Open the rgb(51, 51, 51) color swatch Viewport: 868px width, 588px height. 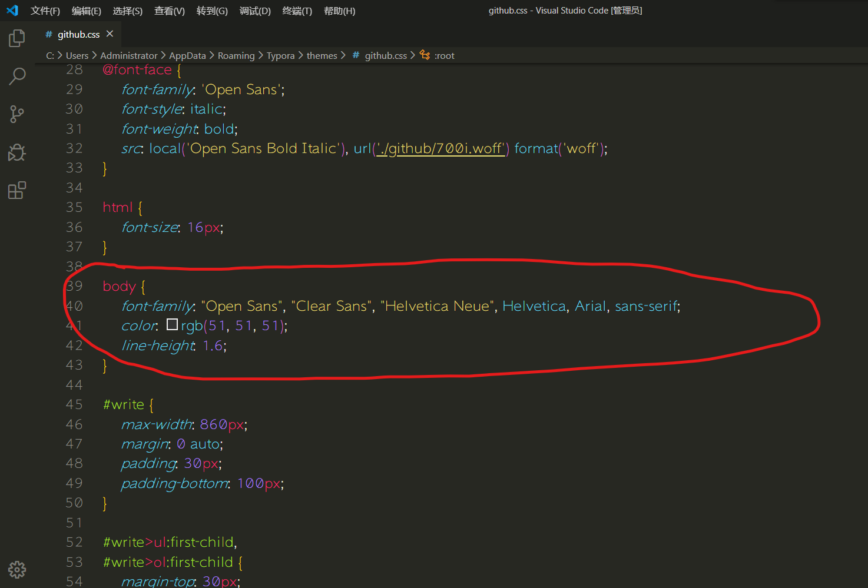(x=172, y=324)
